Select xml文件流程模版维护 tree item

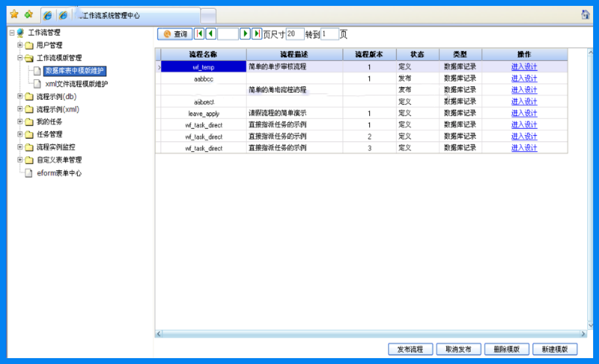(76, 83)
